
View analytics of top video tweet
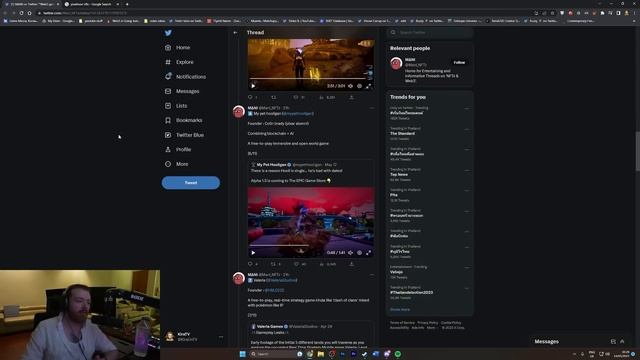click(322, 97)
